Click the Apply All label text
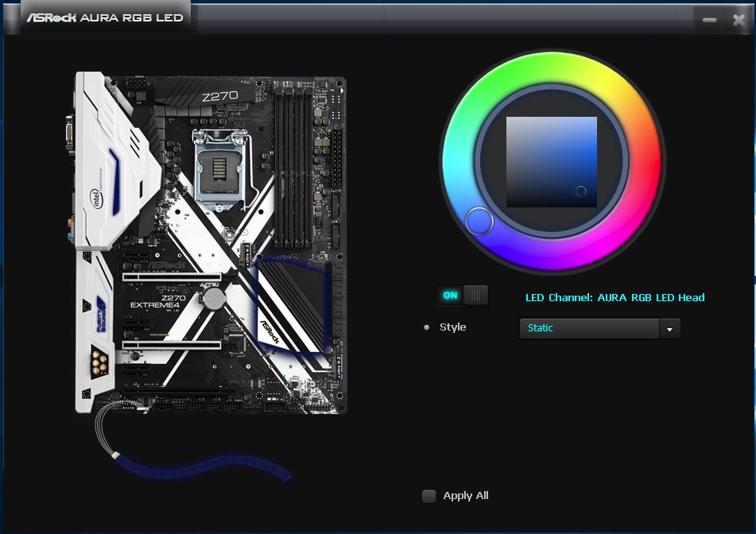The width and height of the screenshot is (756, 534). (466, 496)
